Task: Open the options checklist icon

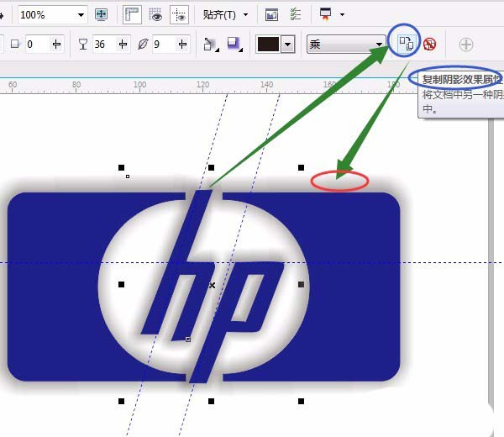Action: [x=296, y=14]
